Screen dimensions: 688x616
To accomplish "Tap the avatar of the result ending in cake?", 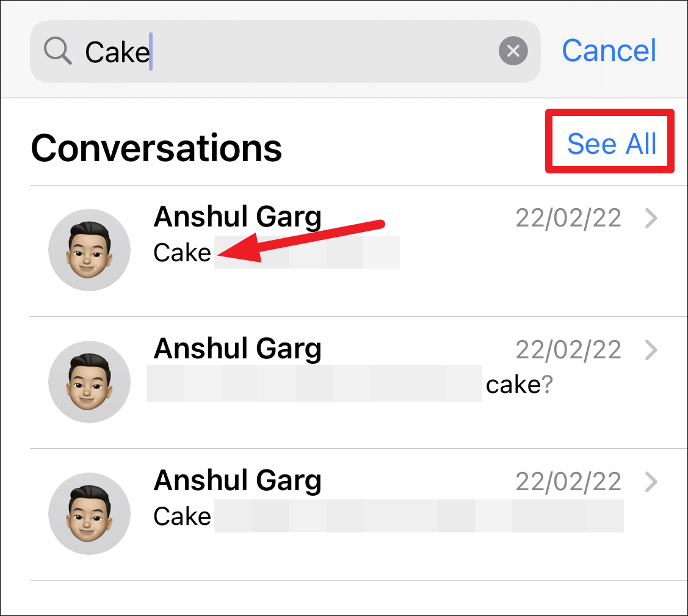I will coord(90,382).
